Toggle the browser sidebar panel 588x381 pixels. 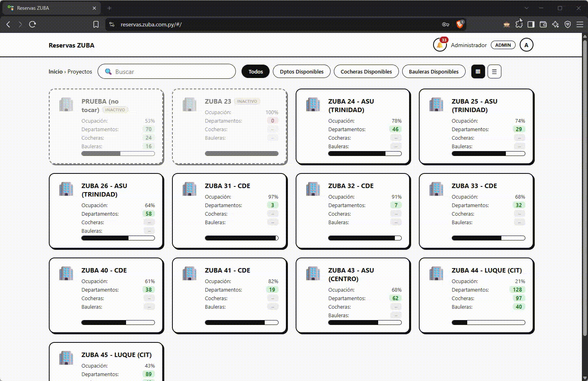(x=531, y=24)
